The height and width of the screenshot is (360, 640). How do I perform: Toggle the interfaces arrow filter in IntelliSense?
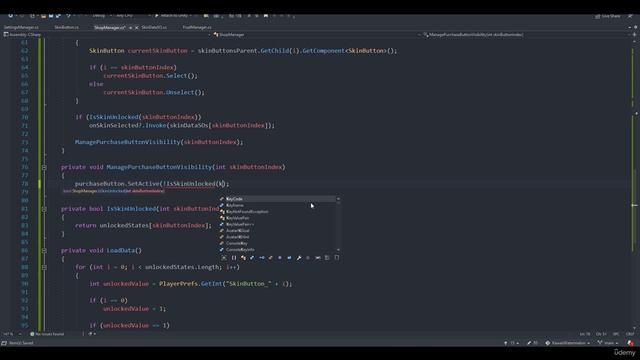pyautogui.click(x=262, y=258)
